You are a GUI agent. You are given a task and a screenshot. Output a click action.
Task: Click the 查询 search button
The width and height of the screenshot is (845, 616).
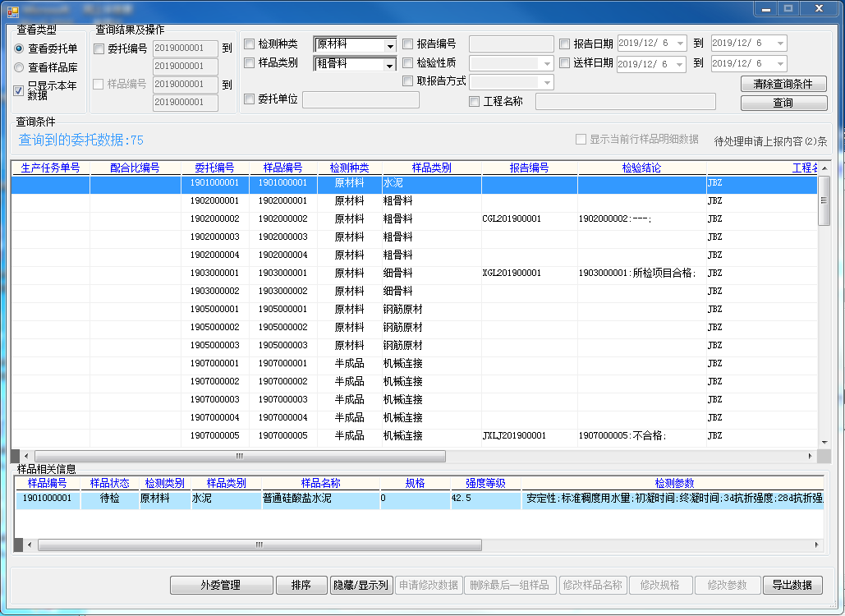[783, 103]
